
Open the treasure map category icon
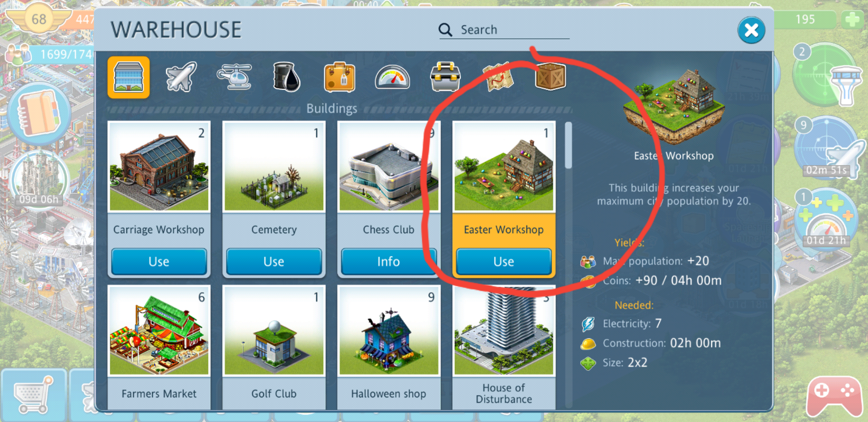pyautogui.click(x=498, y=77)
